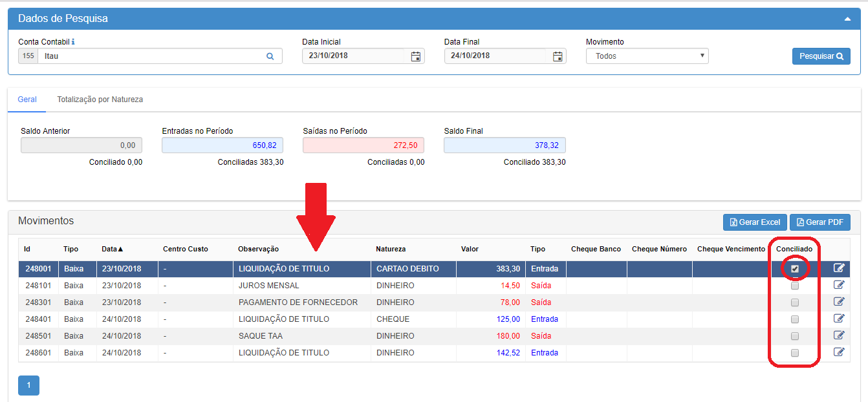
Task: Click the Conciliado column header
Action: [794, 249]
